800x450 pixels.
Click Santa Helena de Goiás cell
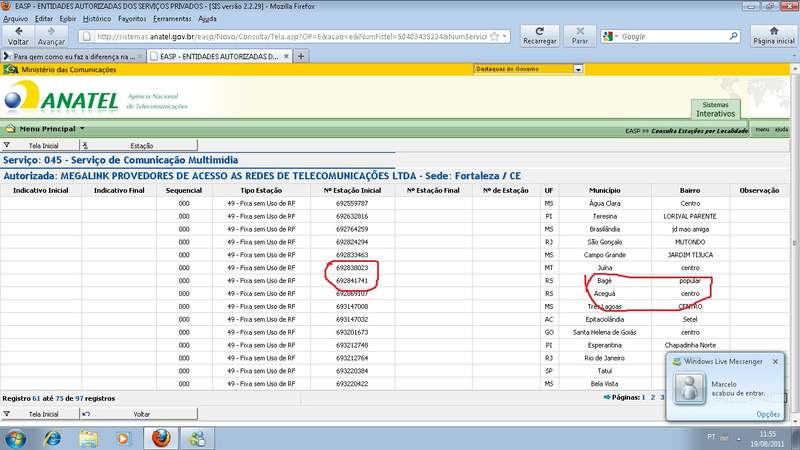pyautogui.click(x=605, y=332)
